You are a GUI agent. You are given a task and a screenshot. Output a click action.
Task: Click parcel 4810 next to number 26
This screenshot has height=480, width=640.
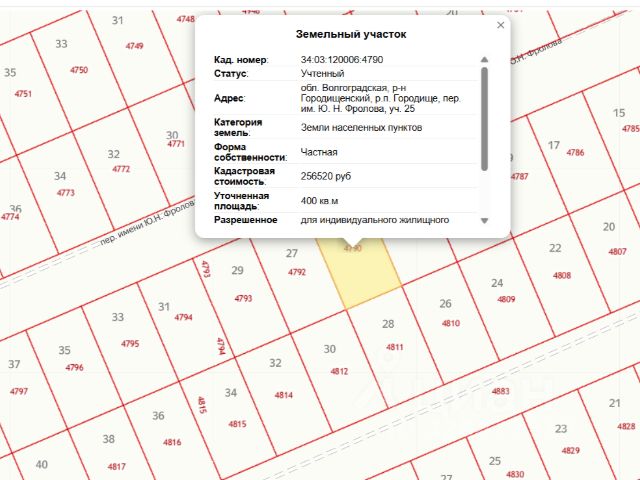tap(451, 323)
